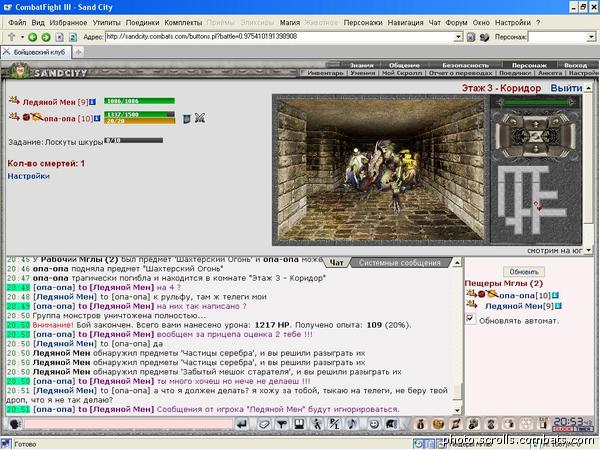Click the Безопасность header tab
The width and height of the screenshot is (600, 450).
tap(465, 65)
